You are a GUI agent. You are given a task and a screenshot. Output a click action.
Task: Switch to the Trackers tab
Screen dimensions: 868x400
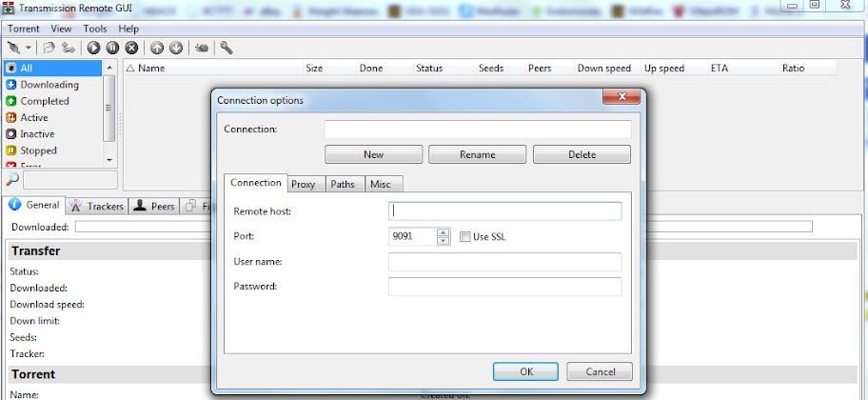(97, 206)
